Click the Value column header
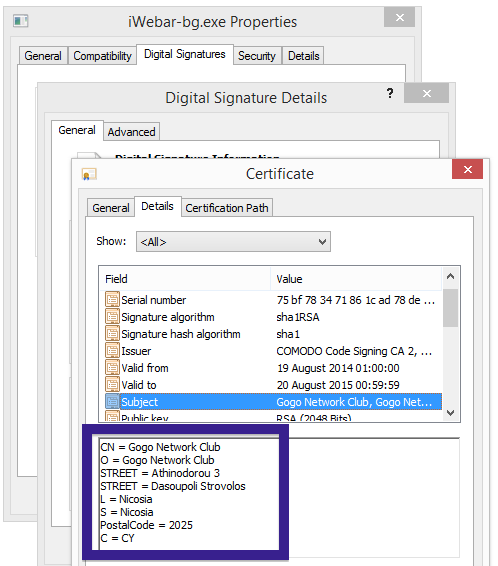 (356, 279)
